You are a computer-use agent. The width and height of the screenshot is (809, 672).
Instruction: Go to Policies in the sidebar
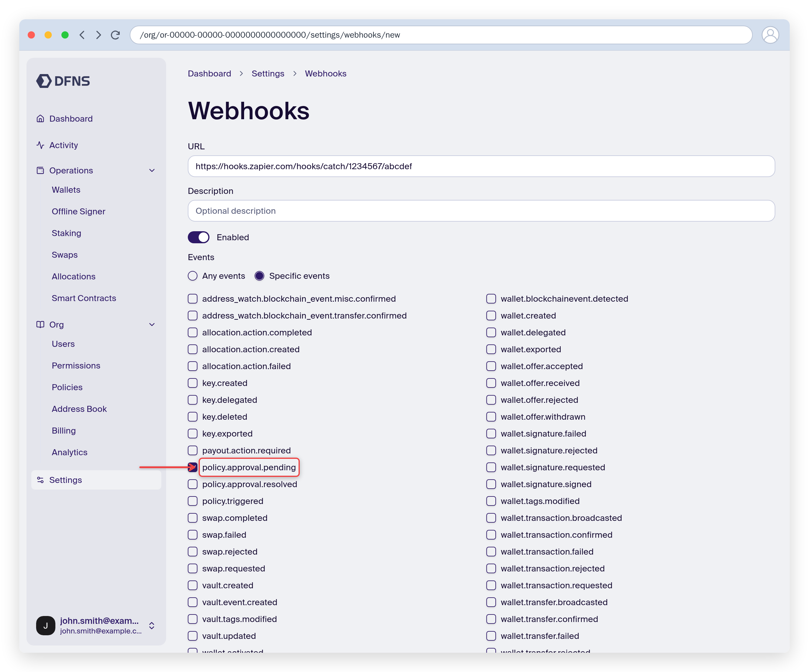[67, 387]
